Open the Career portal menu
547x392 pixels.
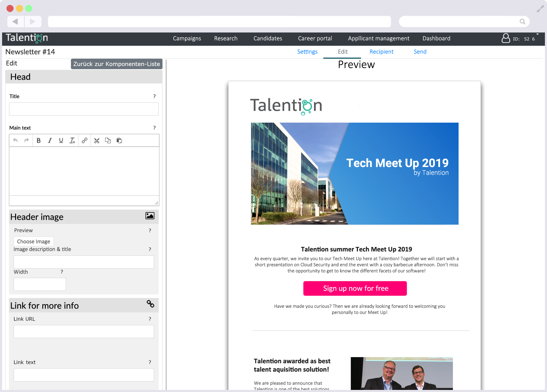(x=315, y=38)
